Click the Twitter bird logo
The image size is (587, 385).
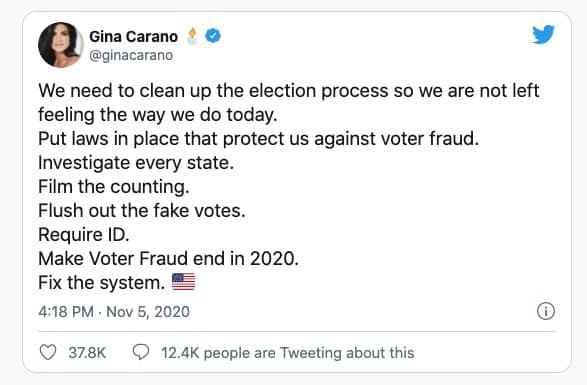543,34
